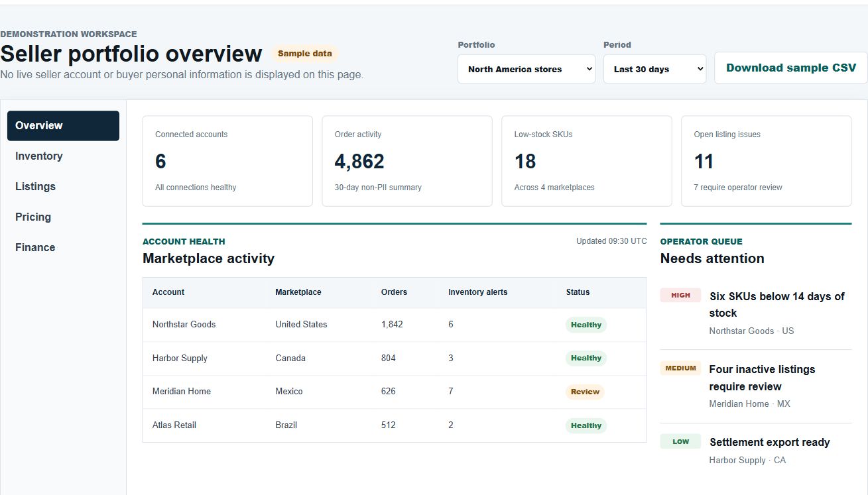
Task: Open the Finance sidebar item
Action: click(63, 247)
